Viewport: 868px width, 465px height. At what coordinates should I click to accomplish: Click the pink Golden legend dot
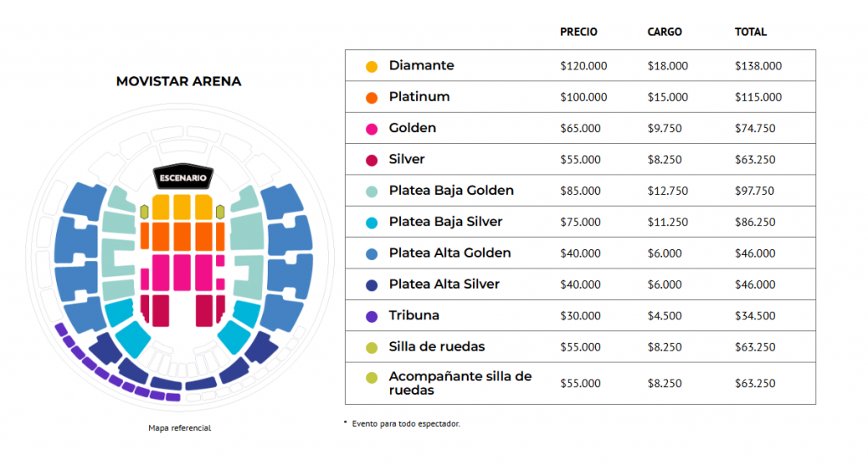372,129
